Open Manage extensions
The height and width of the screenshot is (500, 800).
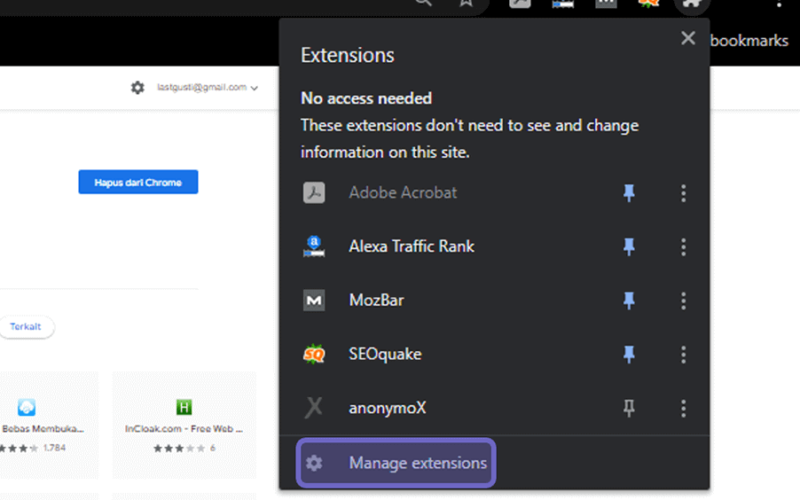(x=396, y=463)
